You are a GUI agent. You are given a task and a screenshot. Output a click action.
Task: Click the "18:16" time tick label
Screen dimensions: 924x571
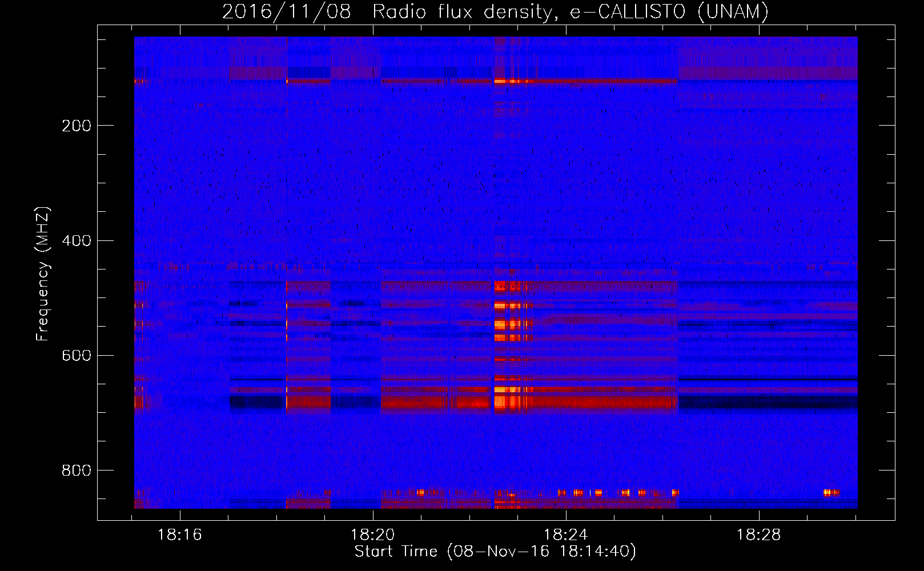180,535
